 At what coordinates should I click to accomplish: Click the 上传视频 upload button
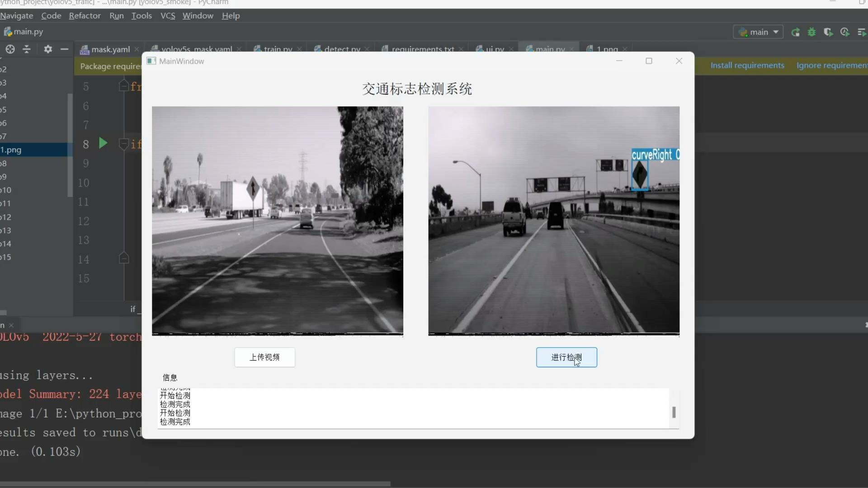tap(264, 357)
